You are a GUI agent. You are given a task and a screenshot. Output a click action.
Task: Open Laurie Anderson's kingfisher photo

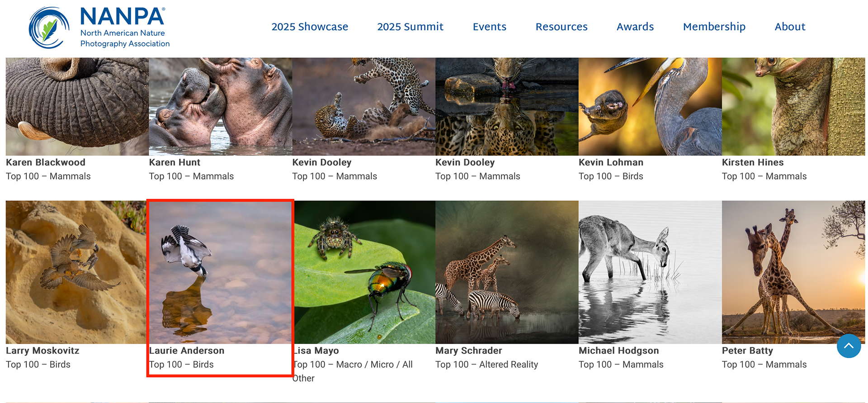221,272
